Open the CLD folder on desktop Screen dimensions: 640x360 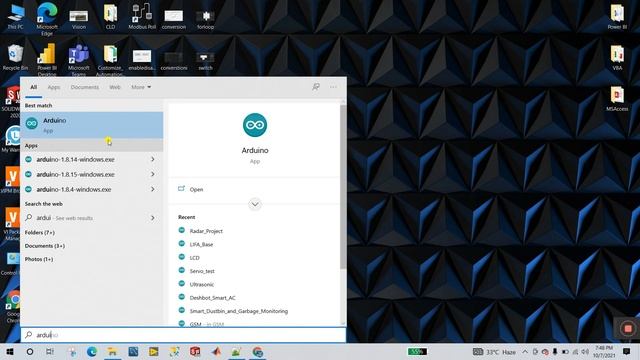[110, 17]
